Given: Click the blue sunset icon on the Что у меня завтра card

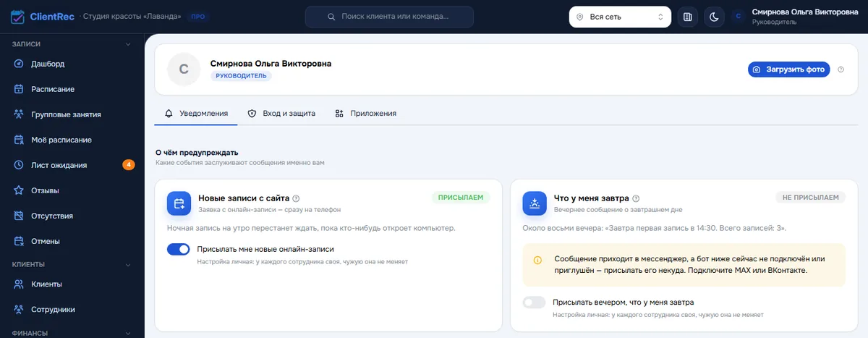Looking at the screenshot, I should click(x=535, y=203).
